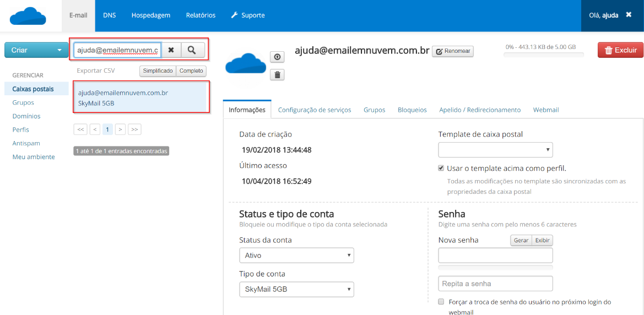This screenshot has width=644, height=315.
Task: Open the Criar dropdown button
Action: point(36,50)
